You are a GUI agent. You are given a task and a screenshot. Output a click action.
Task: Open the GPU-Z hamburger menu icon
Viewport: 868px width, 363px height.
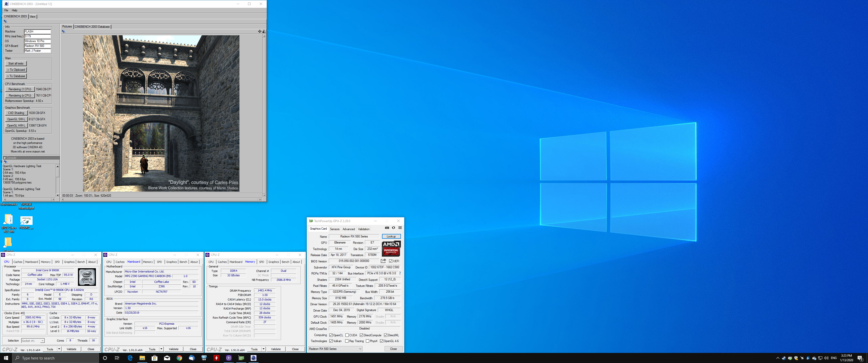[400, 228]
